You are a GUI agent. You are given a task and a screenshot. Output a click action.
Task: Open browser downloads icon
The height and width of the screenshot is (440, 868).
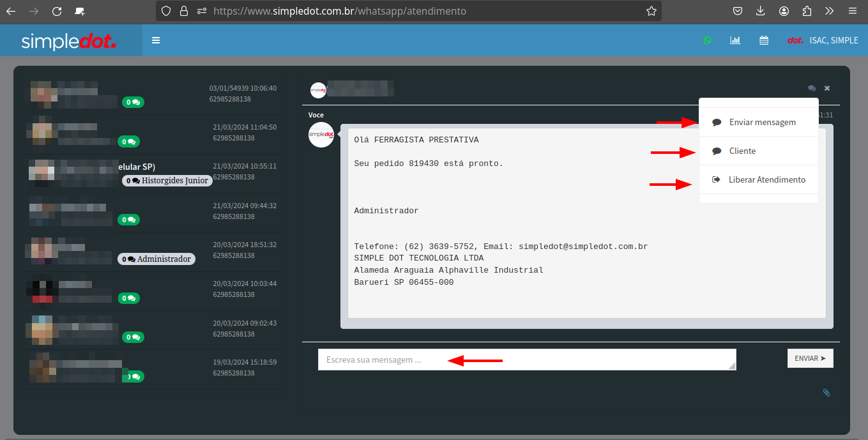(760, 11)
